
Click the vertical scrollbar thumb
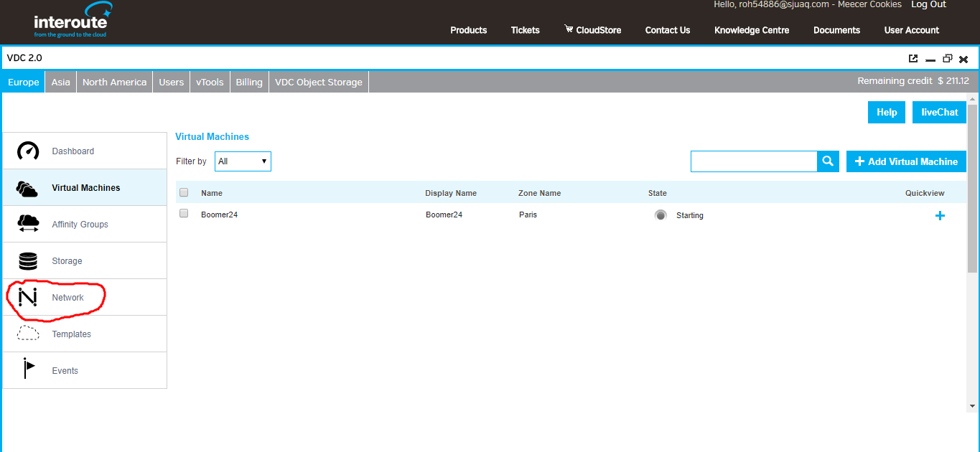click(x=973, y=188)
